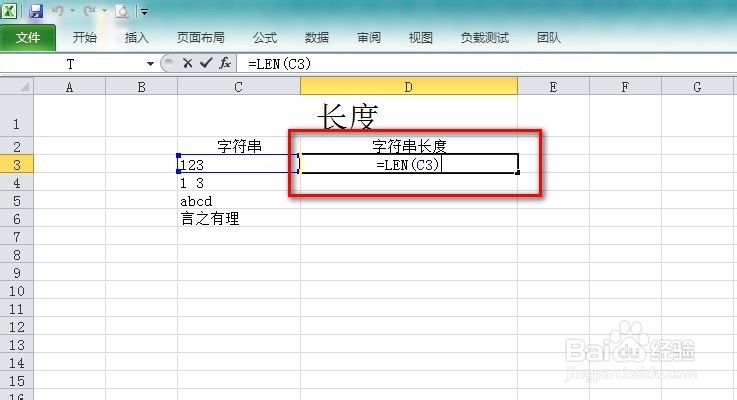
Task: Select column A header
Action: (70, 87)
